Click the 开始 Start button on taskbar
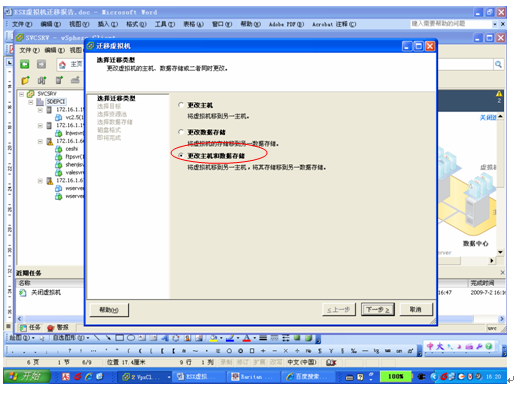Screen dimensions: 525x399 pyautogui.click(x=27, y=376)
